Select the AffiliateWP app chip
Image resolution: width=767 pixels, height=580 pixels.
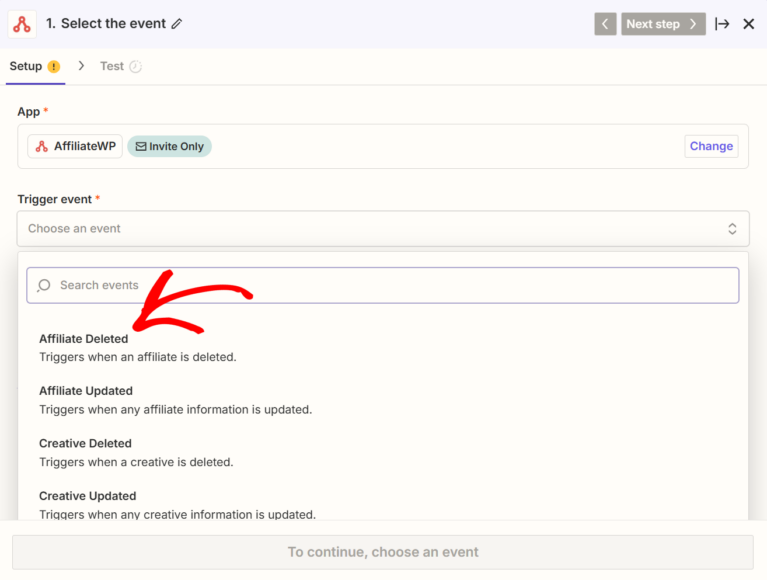tap(75, 146)
